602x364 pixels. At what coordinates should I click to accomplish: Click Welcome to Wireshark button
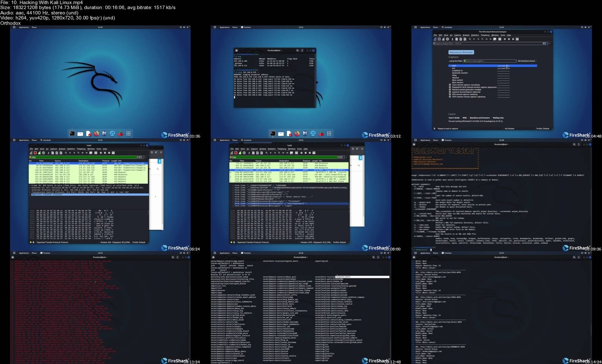tap(461, 52)
